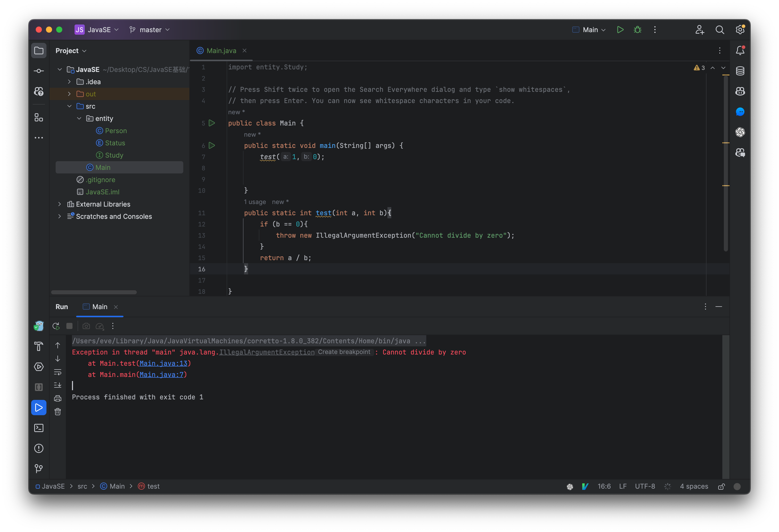779x532 pixels.
Task: Expand the out folder in project tree
Action: (69, 94)
